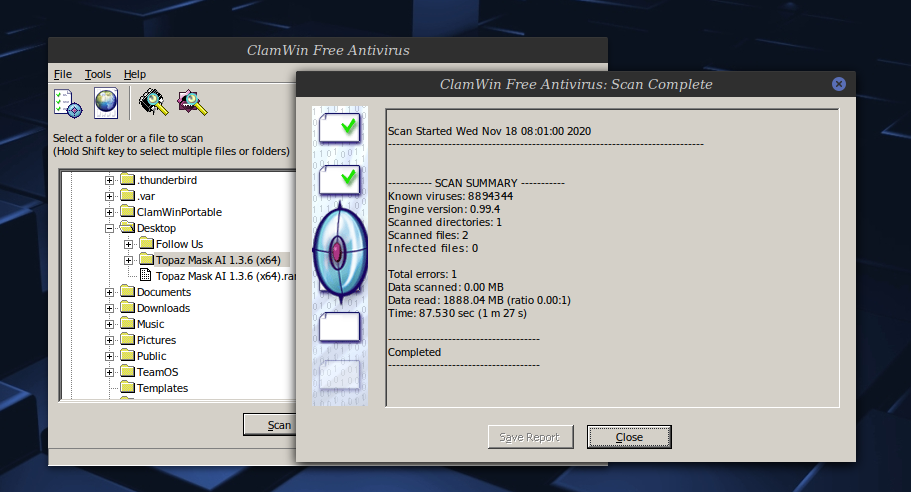This screenshot has width=911, height=492.
Task: Select the Pictures folder icon
Action: [x=128, y=339]
